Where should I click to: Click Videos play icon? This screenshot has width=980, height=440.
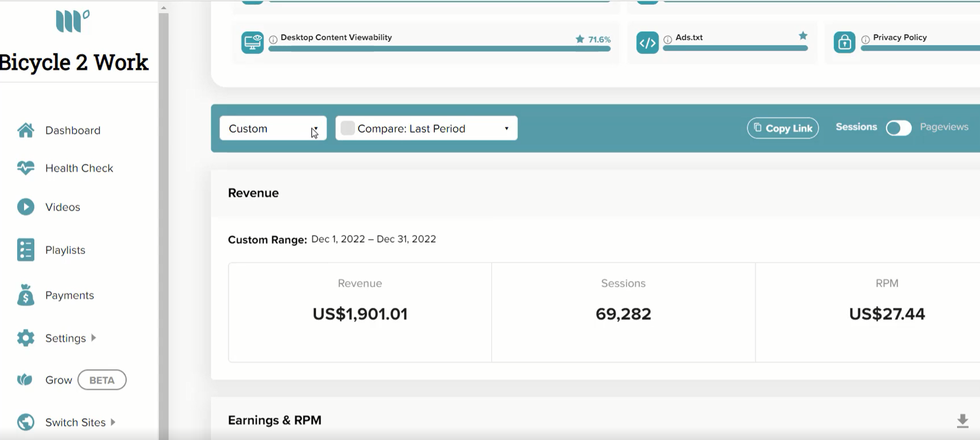pos(25,207)
